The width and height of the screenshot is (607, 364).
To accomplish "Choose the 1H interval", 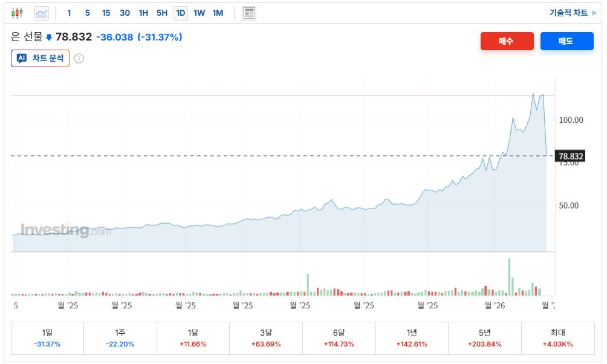I will coord(143,13).
